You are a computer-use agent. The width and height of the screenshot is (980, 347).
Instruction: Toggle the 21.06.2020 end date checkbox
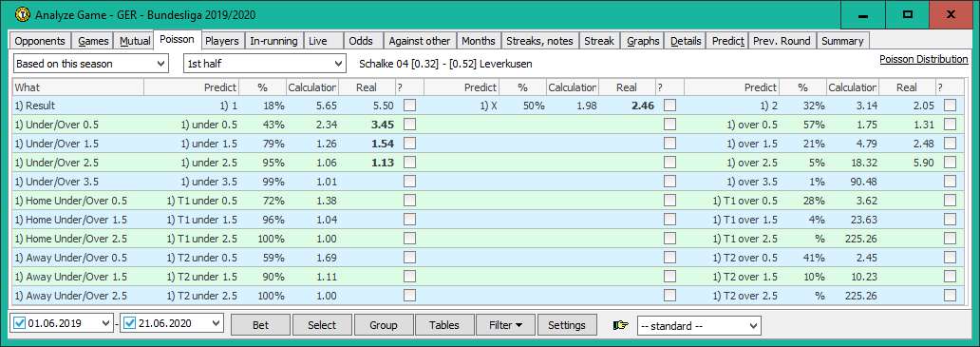pos(130,324)
